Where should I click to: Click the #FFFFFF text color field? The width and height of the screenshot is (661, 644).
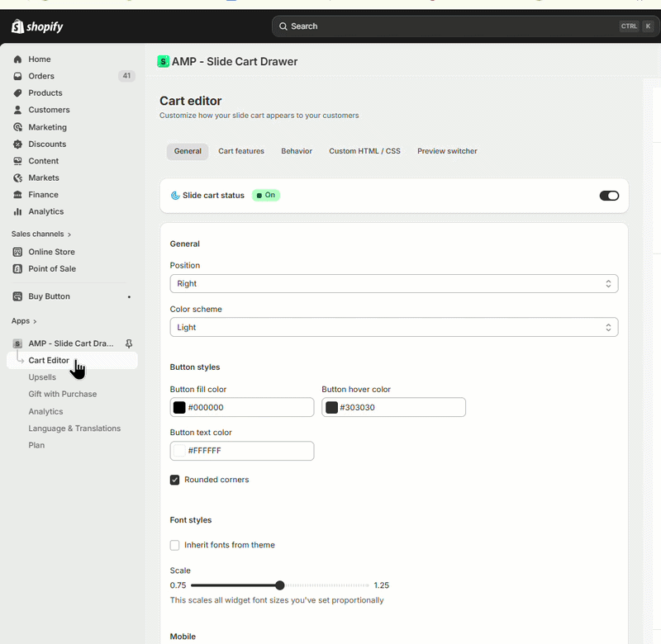tap(242, 451)
